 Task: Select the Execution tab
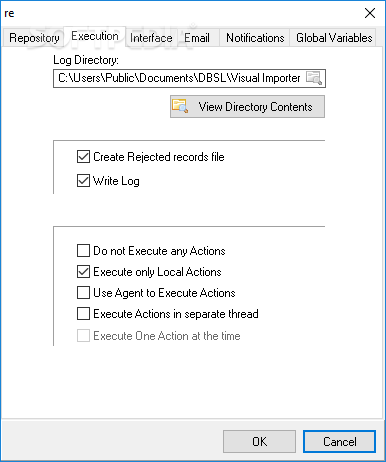(x=95, y=36)
